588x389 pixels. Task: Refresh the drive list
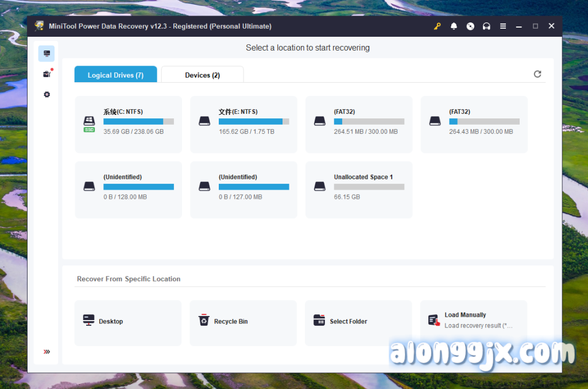(537, 74)
